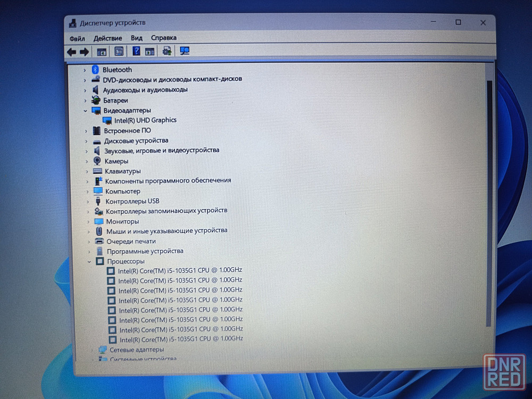Screen dimensions: 532x399
Task: Click the show/hide console tree icon
Action: pos(102,52)
